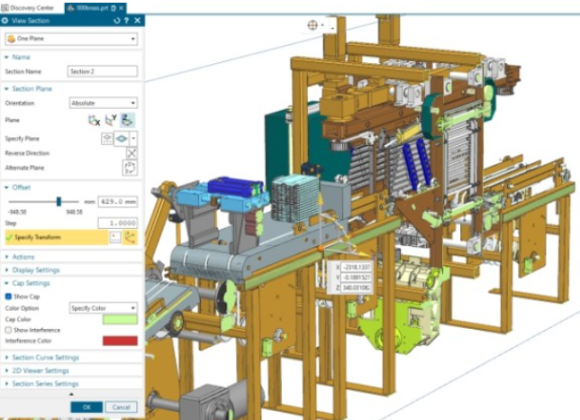Collapse the Offset group
The image size is (580, 420).
pos(6,188)
